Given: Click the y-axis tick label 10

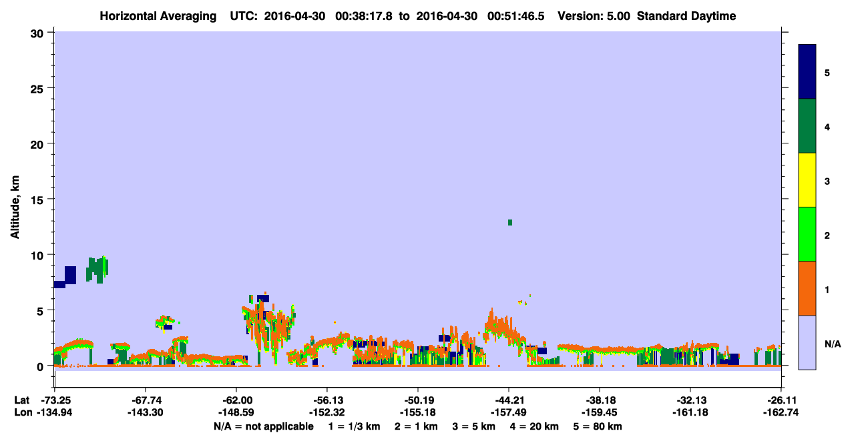Looking at the screenshot, I should [x=38, y=255].
